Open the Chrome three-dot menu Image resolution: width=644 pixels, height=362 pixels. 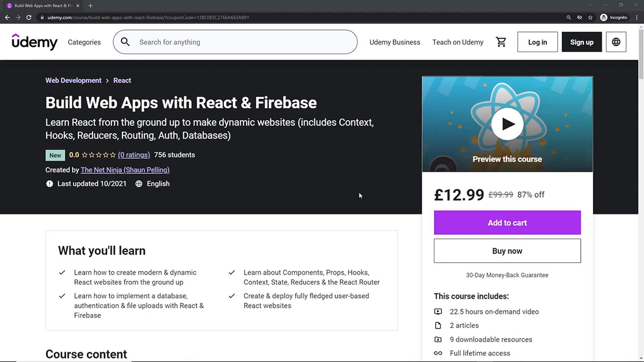click(x=637, y=17)
